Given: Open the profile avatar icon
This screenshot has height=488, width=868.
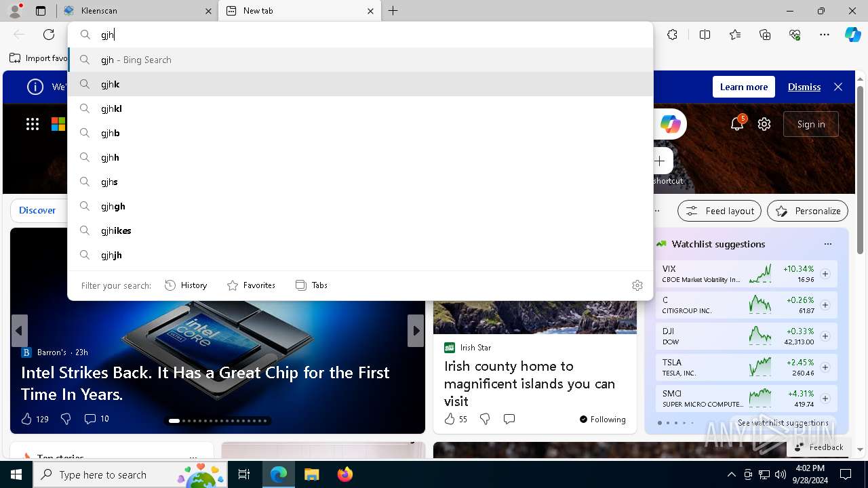Looking at the screenshot, I should (15, 11).
